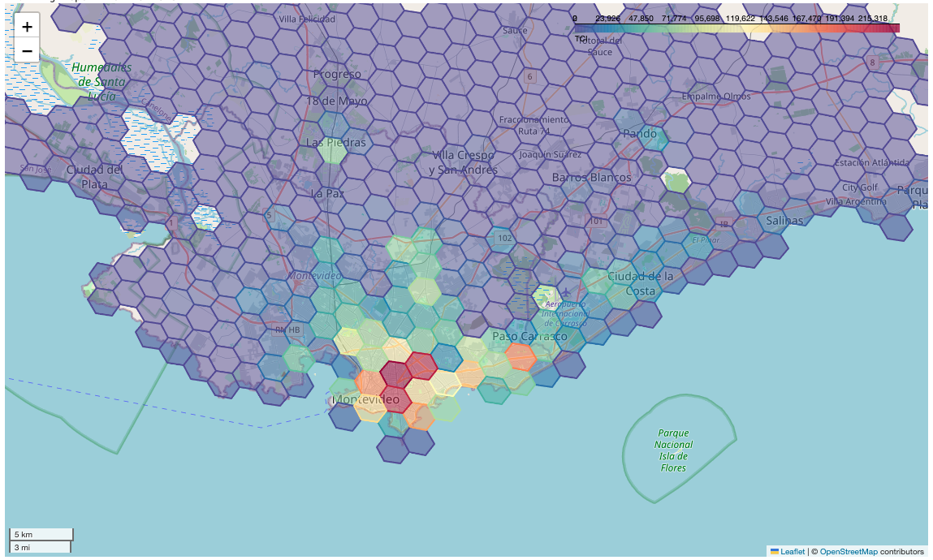The height and width of the screenshot is (560, 933).
Task: Click the 'Parque Nacional Isla de Flores' label
Action: click(x=673, y=450)
